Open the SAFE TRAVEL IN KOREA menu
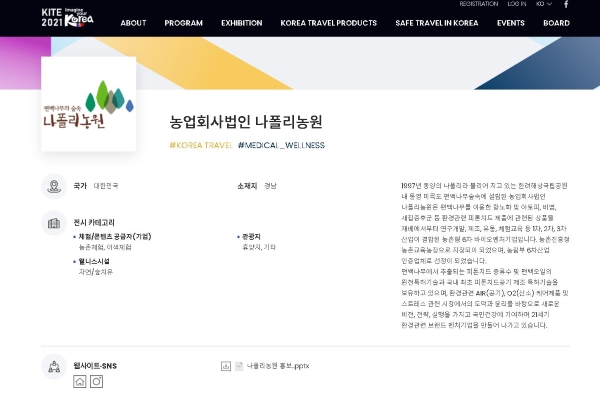This screenshot has height=393, width=600. (437, 23)
